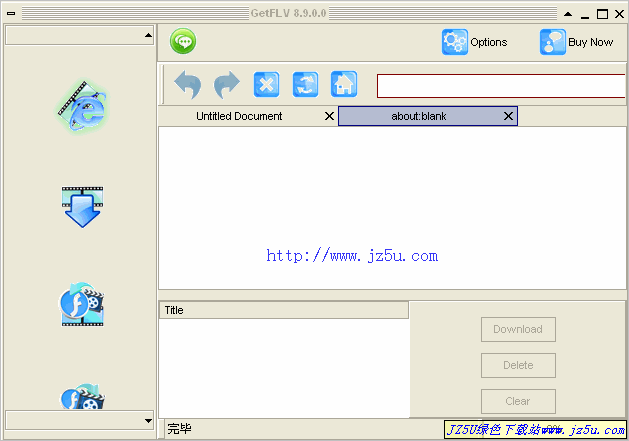Open the http://www.jz5u.com link
Screen dimensions: 629x441
[x=352, y=256]
